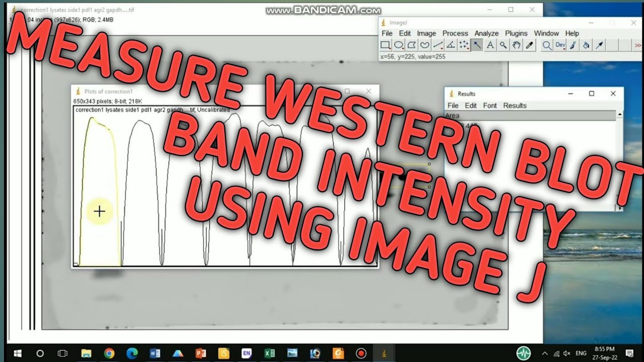This screenshot has width=644, height=362.
Task: Select the Color picker eyedropper tool
Action: pos(529,45)
